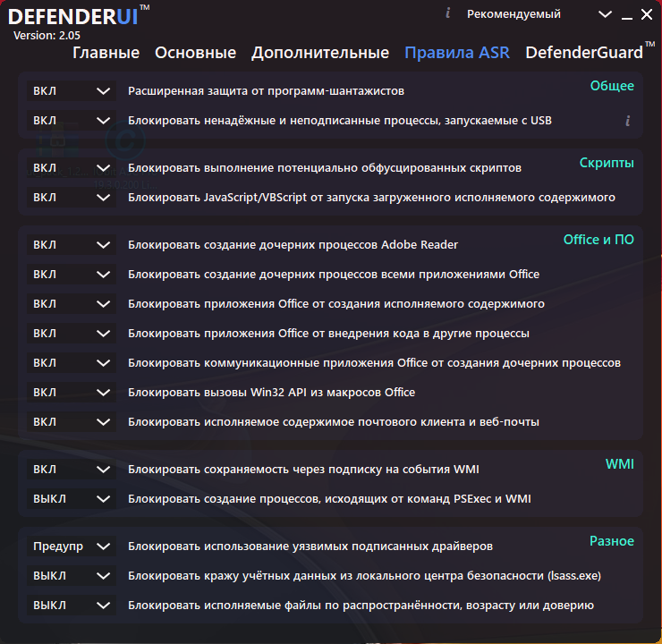
Task: Open ВЫКЛ dropdown for PSExec and WMI commands
Action: pyautogui.click(x=72, y=499)
